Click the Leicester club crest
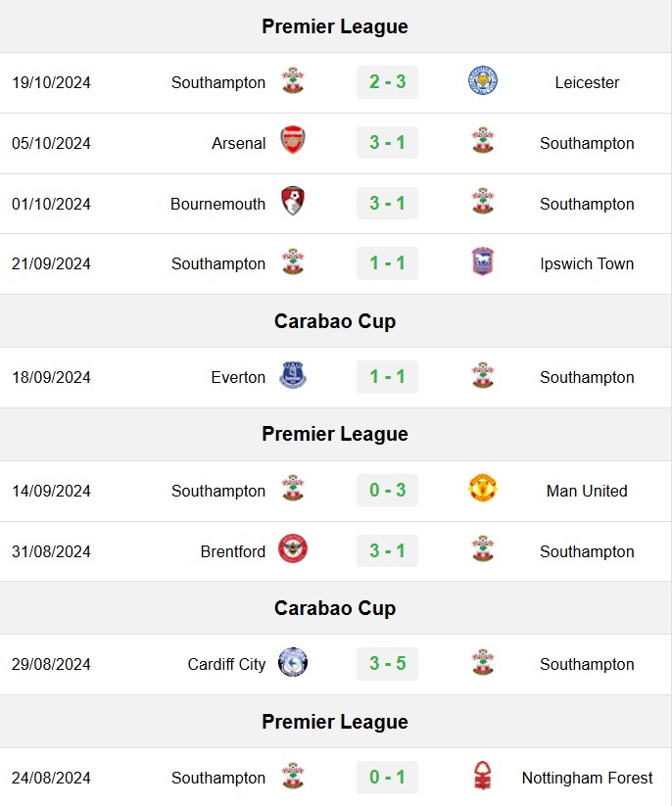This screenshot has height=806, width=672. (483, 80)
